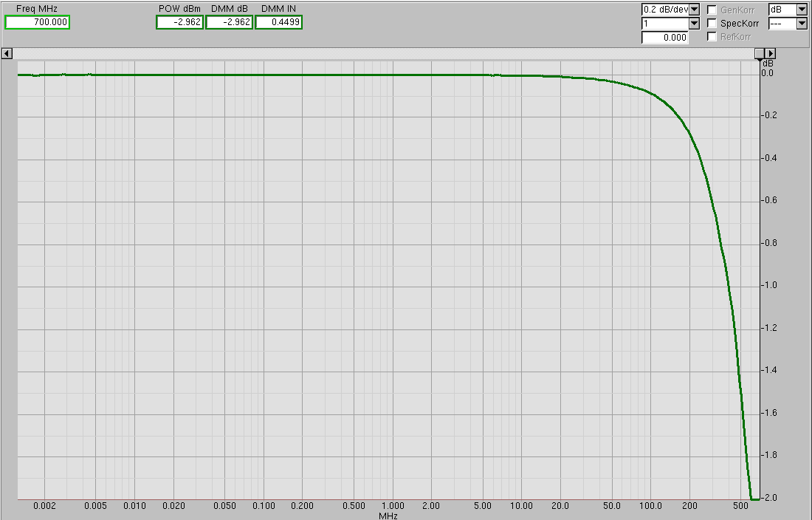Click the 10.00 MHz axis label

coord(521,506)
